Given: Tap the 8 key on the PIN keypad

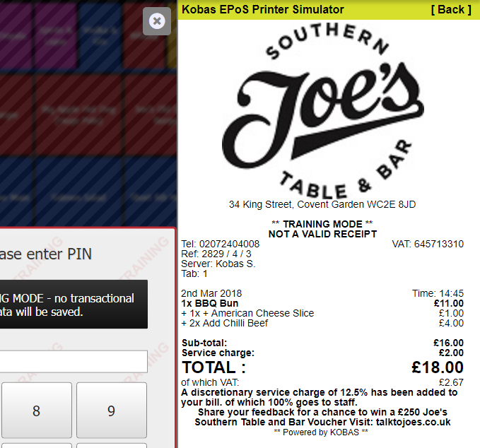Looking at the screenshot, I should (37, 411).
